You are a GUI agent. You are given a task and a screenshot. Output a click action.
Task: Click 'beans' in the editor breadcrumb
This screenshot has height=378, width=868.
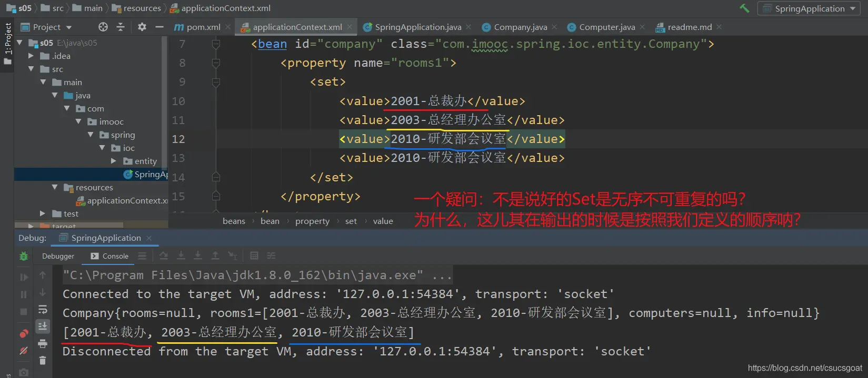coord(234,221)
